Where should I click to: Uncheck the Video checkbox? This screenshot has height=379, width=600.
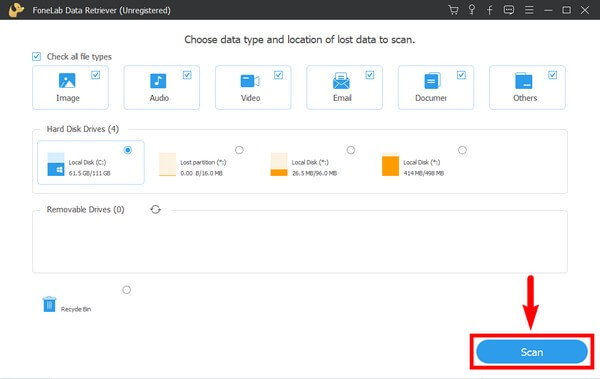point(279,75)
